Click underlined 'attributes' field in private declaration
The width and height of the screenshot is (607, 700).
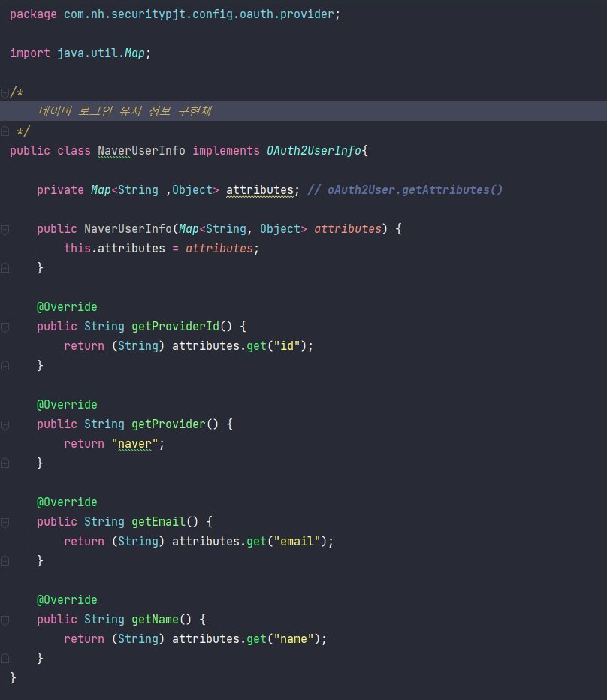[x=260, y=190]
